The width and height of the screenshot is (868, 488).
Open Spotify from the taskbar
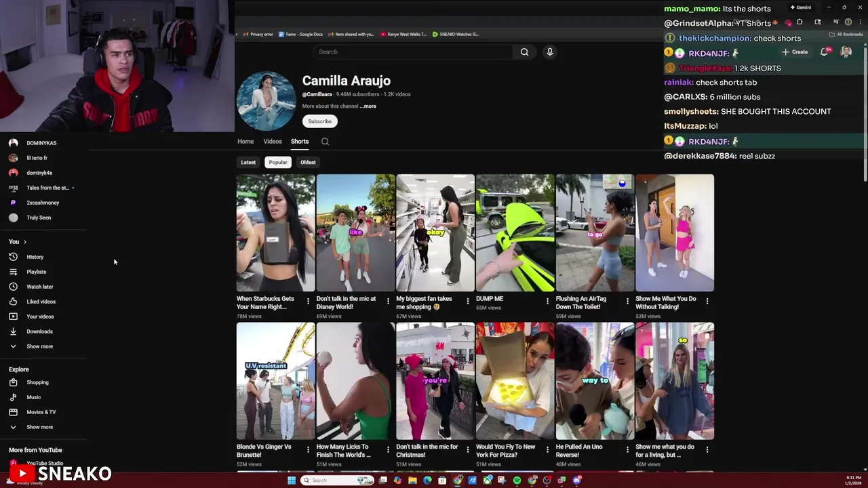pos(517,481)
